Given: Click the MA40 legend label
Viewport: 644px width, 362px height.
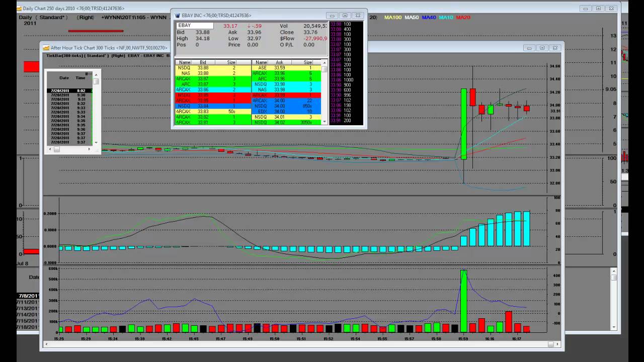Looking at the screenshot, I should pyautogui.click(x=429, y=18).
